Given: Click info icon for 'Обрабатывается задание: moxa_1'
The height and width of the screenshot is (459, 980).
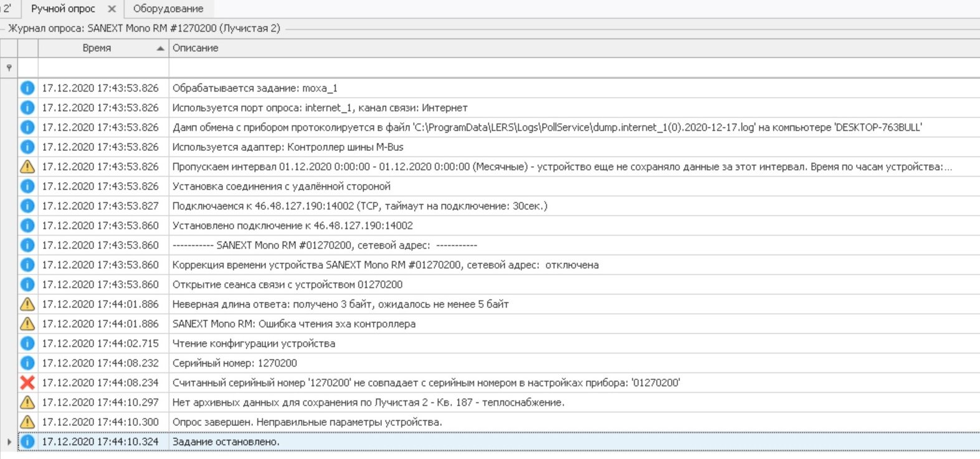Looking at the screenshot, I should (27, 88).
